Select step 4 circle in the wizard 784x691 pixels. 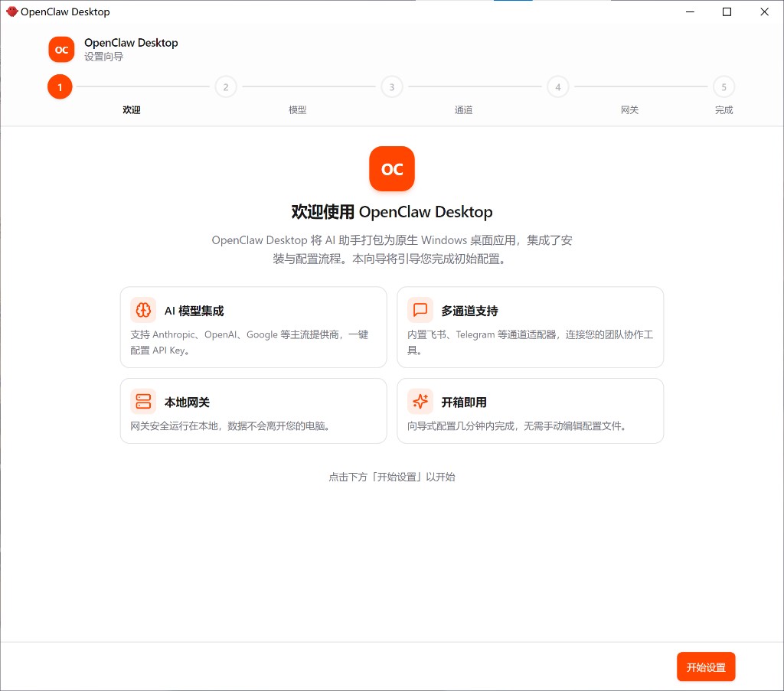pyautogui.click(x=558, y=87)
